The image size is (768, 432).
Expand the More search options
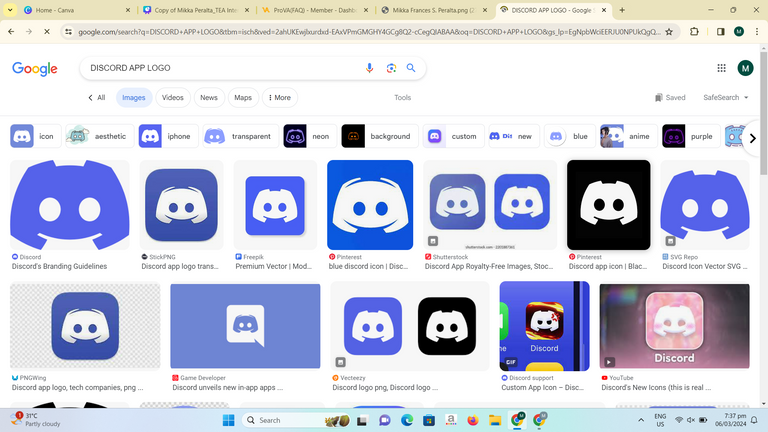click(280, 97)
